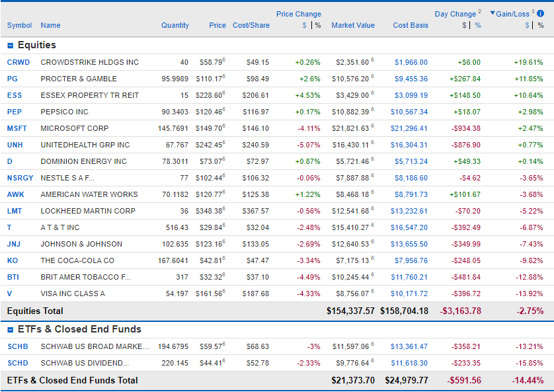Select CRWD gain of +19.61%
This screenshot has height=392, width=554.
point(529,63)
